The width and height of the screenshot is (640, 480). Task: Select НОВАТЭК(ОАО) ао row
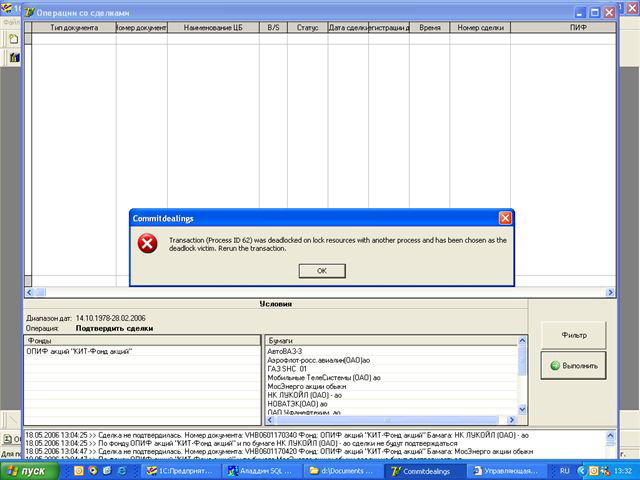pos(392,404)
